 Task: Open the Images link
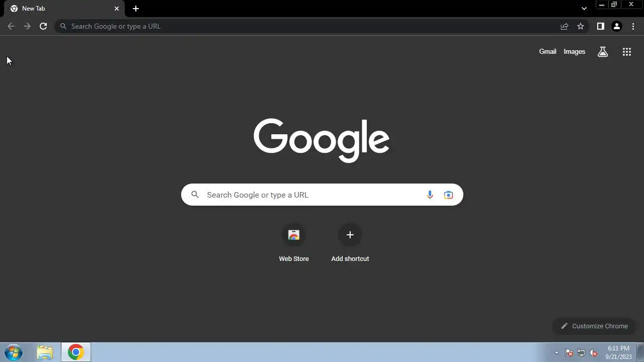point(575,51)
